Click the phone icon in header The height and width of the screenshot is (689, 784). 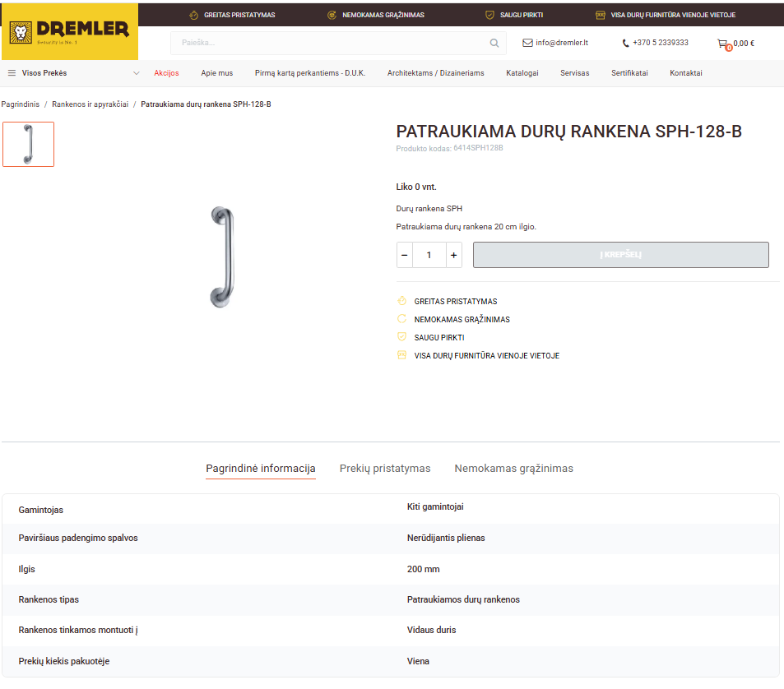coord(626,43)
